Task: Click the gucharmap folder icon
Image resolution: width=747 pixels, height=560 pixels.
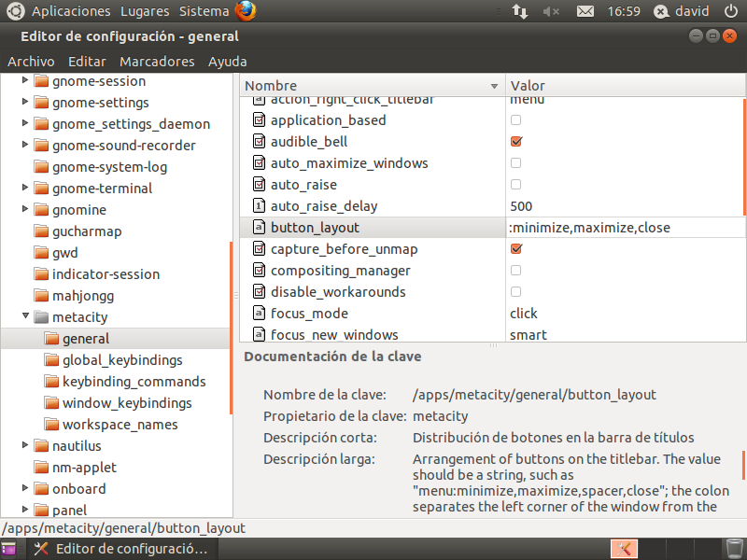Action: click(41, 231)
